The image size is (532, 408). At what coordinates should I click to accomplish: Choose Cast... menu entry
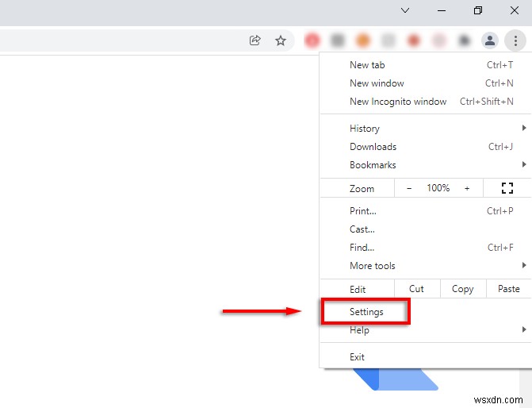tap(426, 229)
